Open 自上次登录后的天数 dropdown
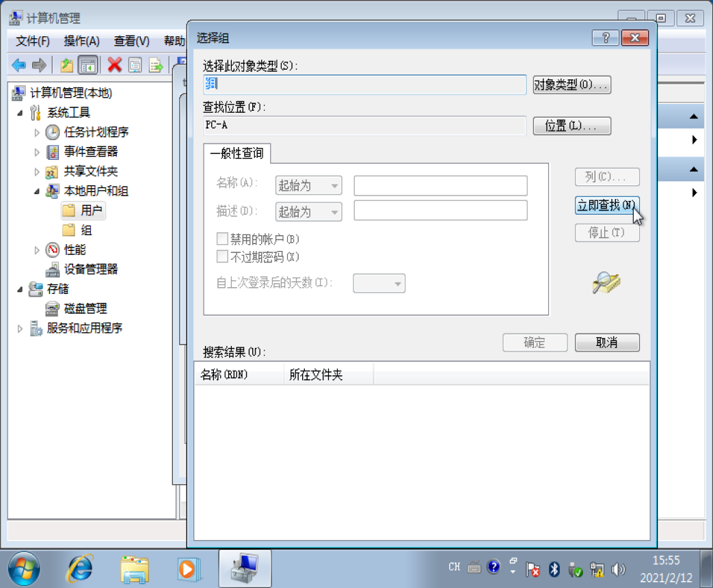The width and height of the screenshot is (713, 588). (x=379, y=283)
